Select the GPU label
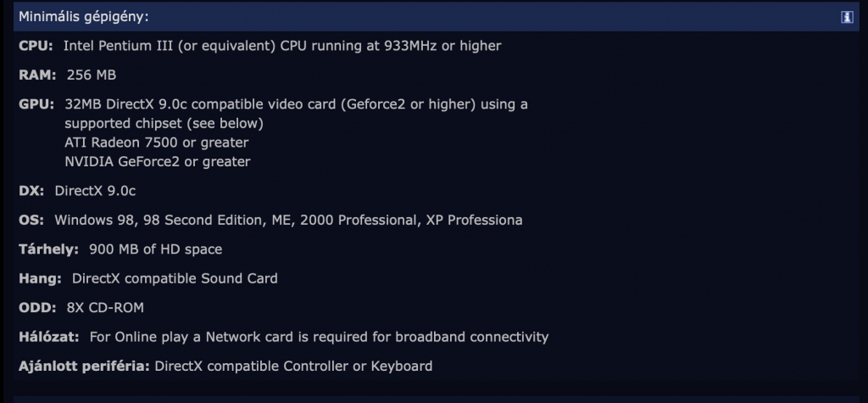Image resolution: width=868 pixels, height=403 pixels. point(36,104)
